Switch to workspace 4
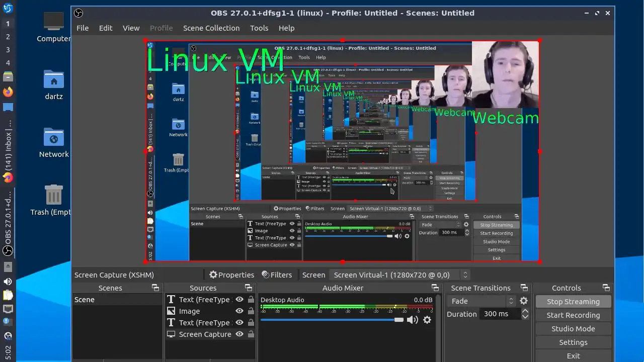Screen dimensions: 644x362 tap(8, 63)
